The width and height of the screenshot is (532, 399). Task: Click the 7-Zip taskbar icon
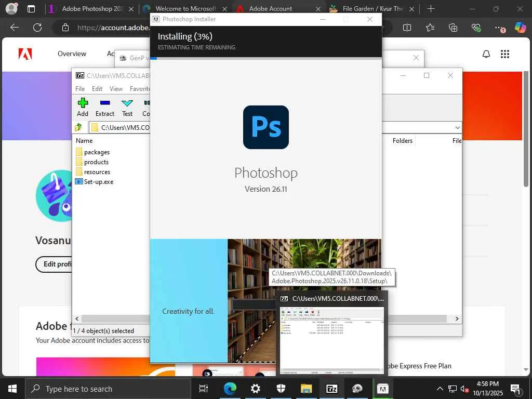pos(331,389)
